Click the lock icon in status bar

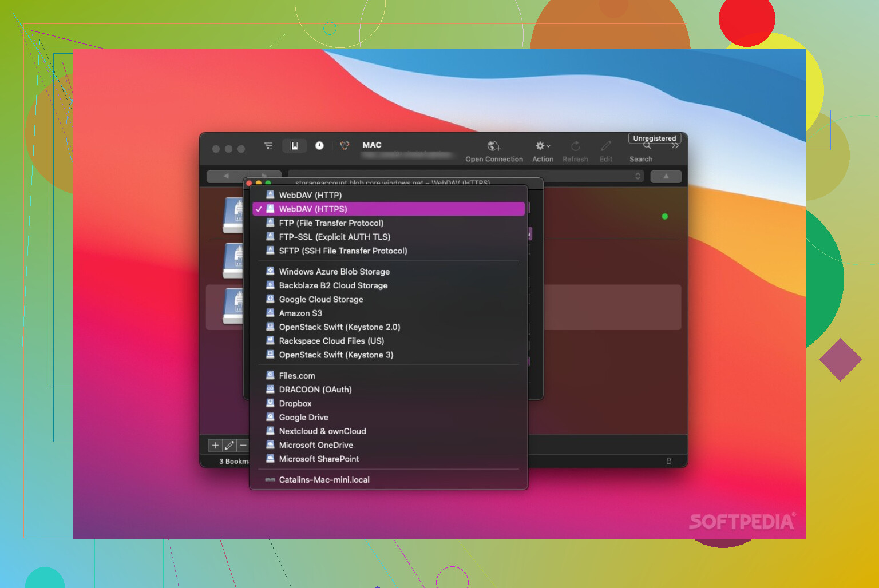[668, 461]
